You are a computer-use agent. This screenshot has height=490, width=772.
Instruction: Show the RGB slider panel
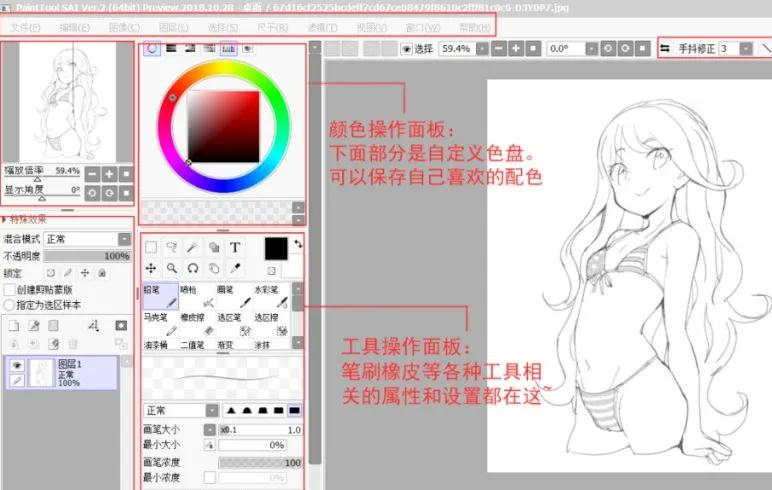pyautogui.click(x=171, y=48)
